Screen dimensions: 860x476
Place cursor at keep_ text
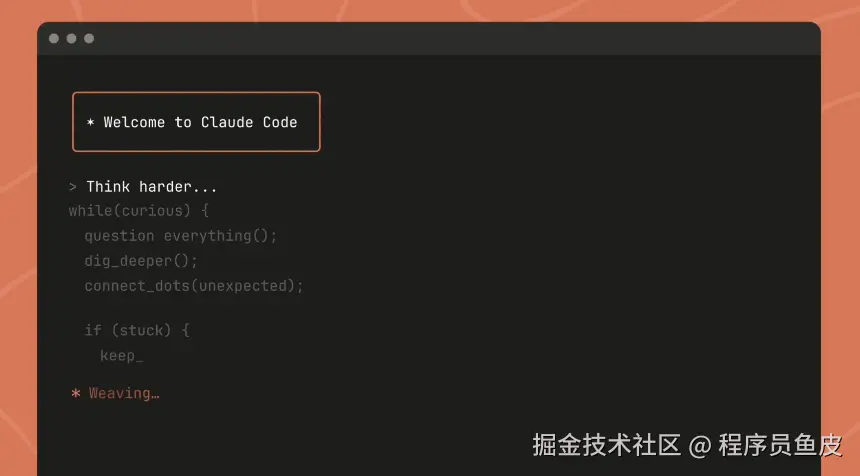pos(121,356)
